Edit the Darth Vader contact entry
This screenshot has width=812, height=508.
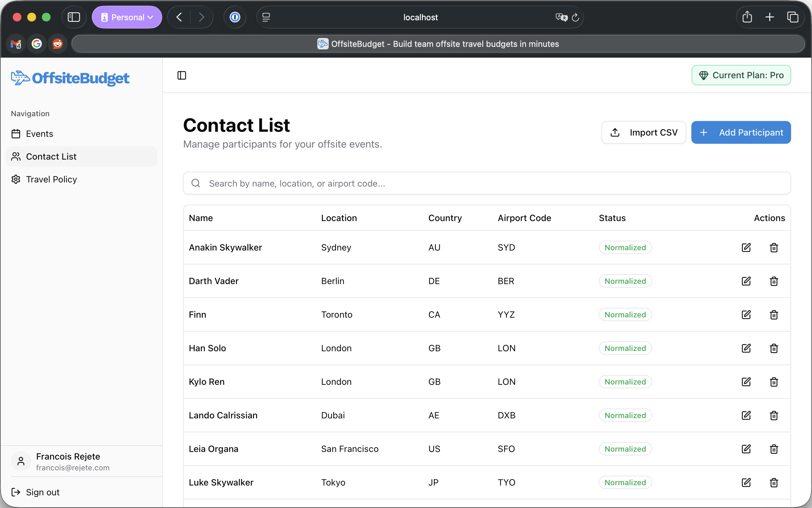coord(746,281)
